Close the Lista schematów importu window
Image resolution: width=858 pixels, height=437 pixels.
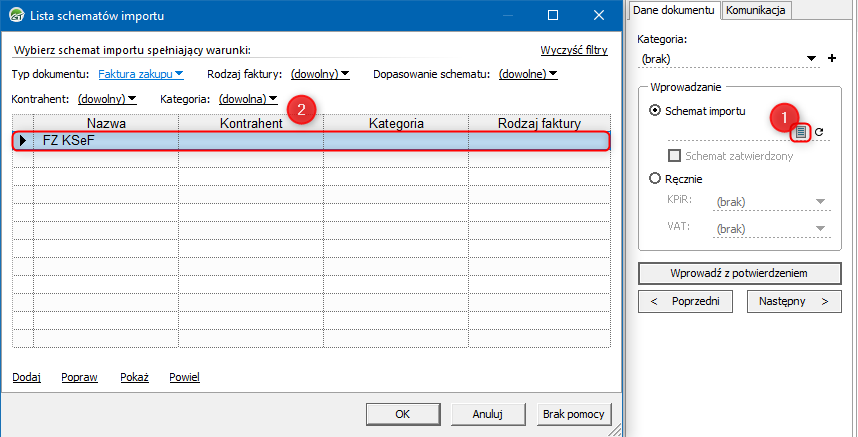coord(599,15)
